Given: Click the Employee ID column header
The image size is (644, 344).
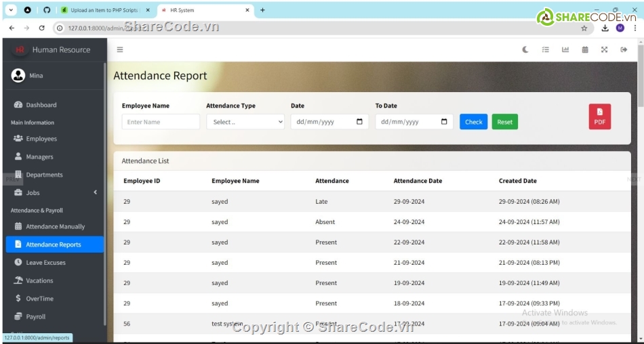Looking at the screenshot, I should coord(142,181).
